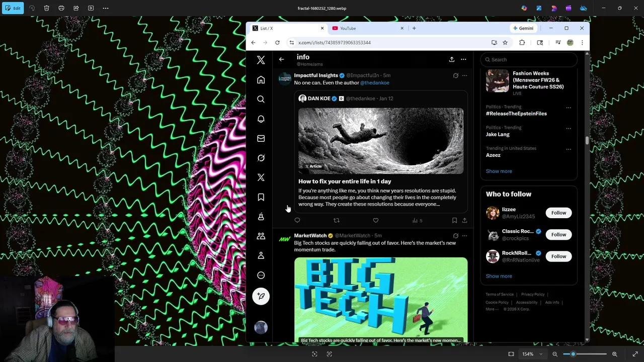Close the YouTube tab
The height and width of the screenshot is (362, 644).
[x=402, y=28]
